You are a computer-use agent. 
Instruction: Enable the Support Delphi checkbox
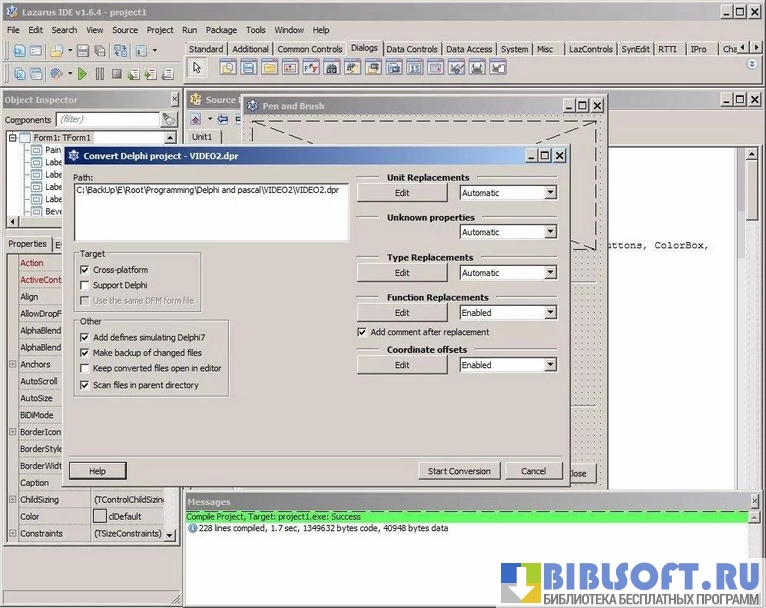click(85, 285)
